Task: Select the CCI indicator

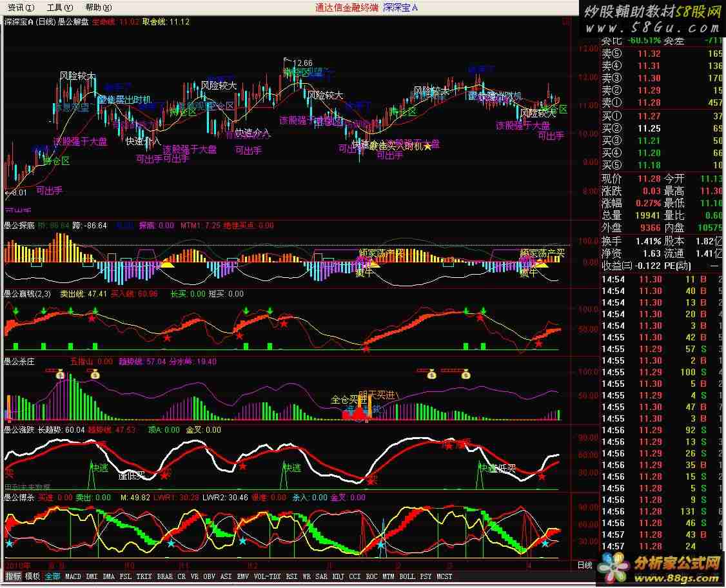Action: (x=355, y=576)
